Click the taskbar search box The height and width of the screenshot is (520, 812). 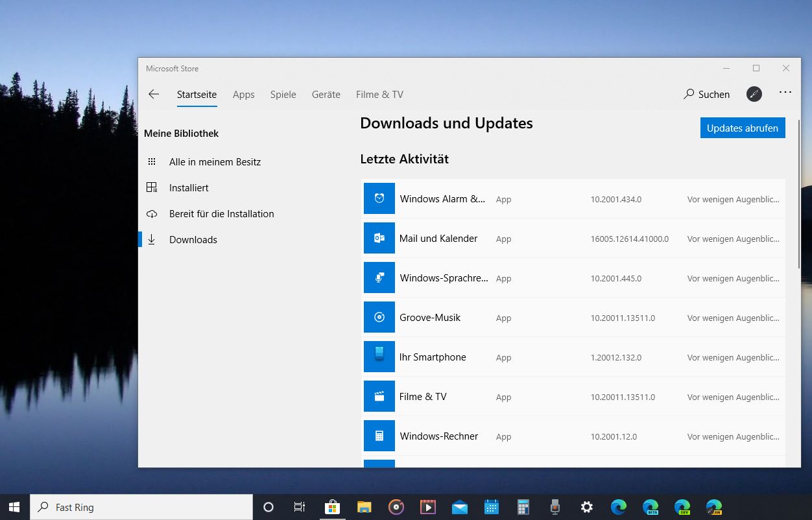pos(141,507)
